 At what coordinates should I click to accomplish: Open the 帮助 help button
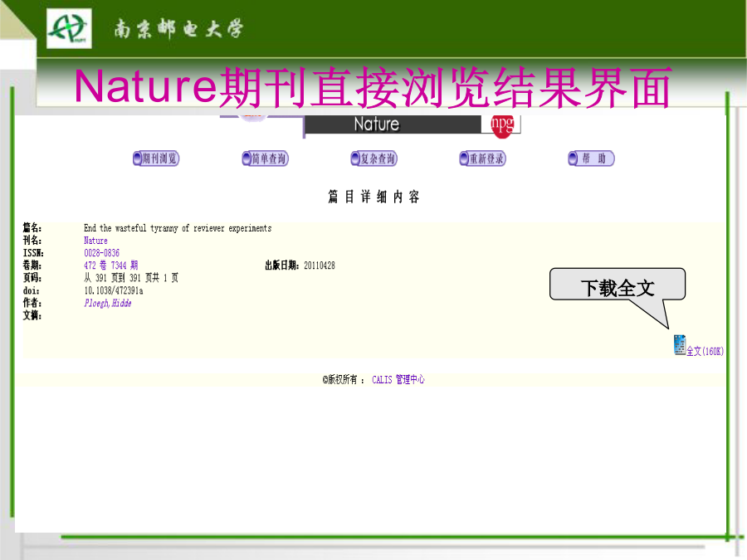[x=591, y=158]
